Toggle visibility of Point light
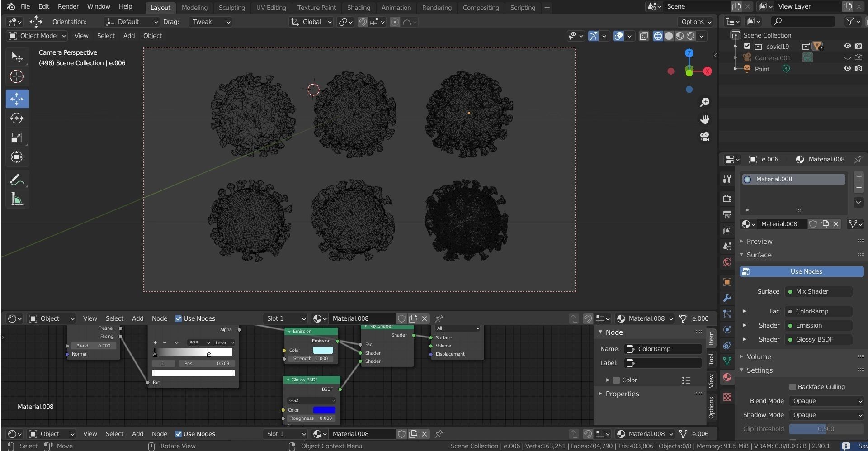This screenshot has height=451, width=868. pyautogui.click(x=847, y=69)
